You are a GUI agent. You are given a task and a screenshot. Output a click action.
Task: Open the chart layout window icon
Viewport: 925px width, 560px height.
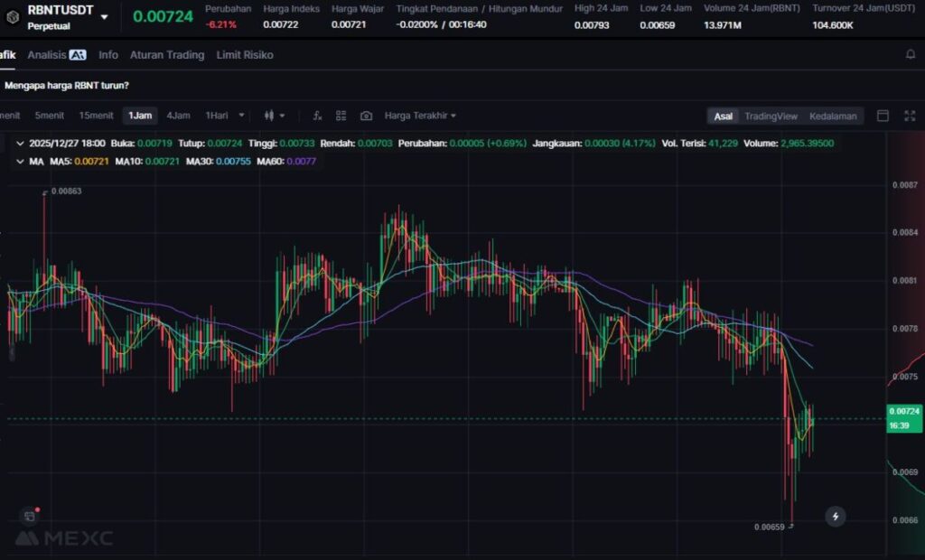tap(883, 116)
